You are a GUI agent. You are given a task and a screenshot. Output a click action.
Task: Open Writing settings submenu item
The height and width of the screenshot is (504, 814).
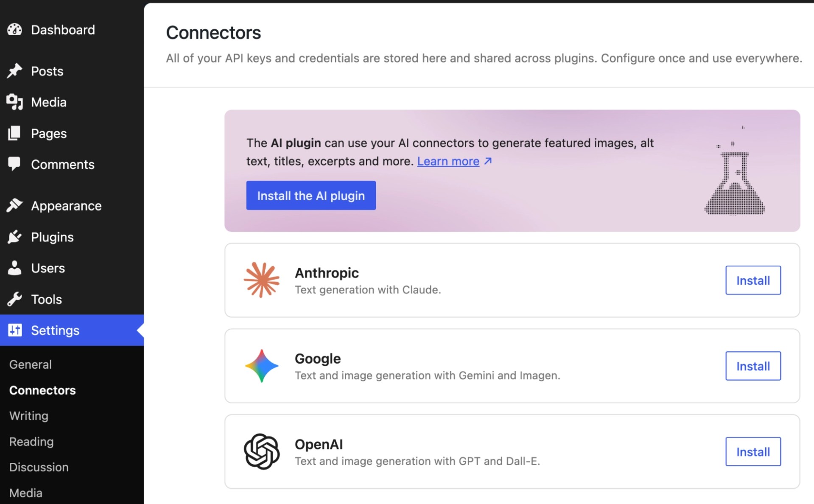[29, 416]
